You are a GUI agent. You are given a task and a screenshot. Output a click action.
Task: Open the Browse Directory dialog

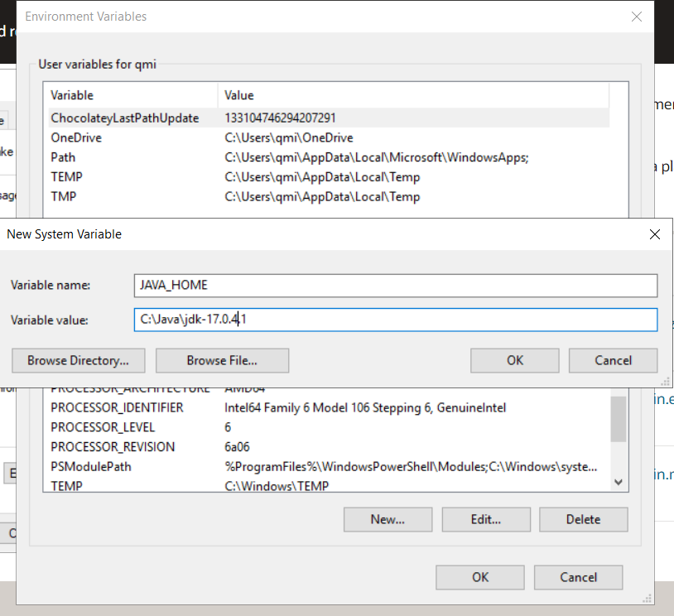78,360
